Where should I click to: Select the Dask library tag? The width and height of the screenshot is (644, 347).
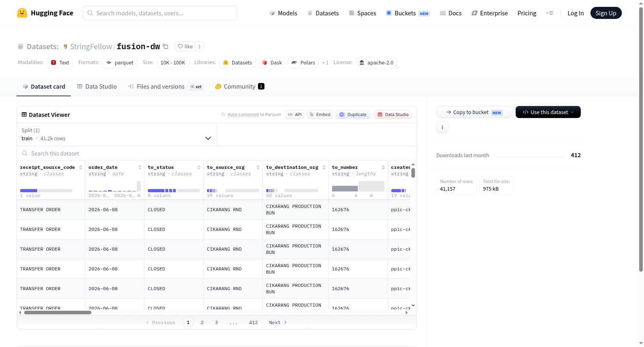coord(272,62)
